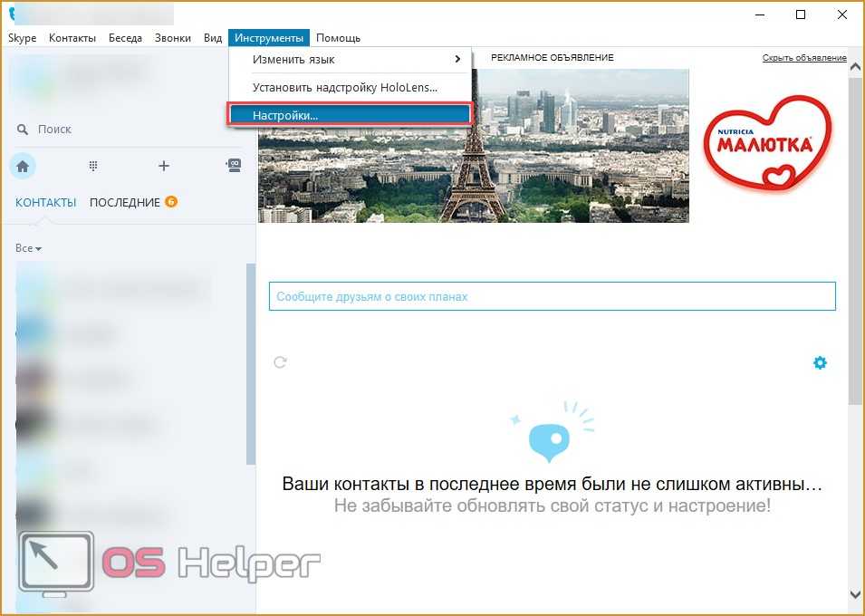Screen dimensions: 865x616
Task: Click the refresh icon in feed
Action: (x=280, y=362)
